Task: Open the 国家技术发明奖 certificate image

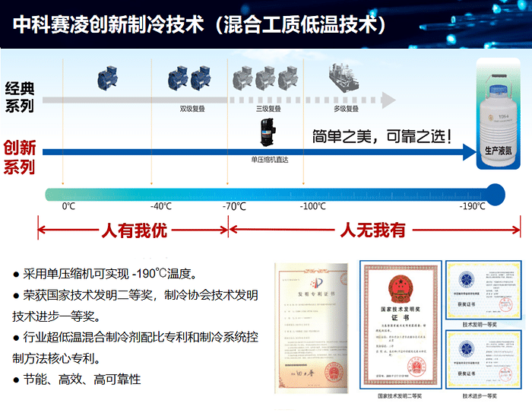Action: coord(401,325)
